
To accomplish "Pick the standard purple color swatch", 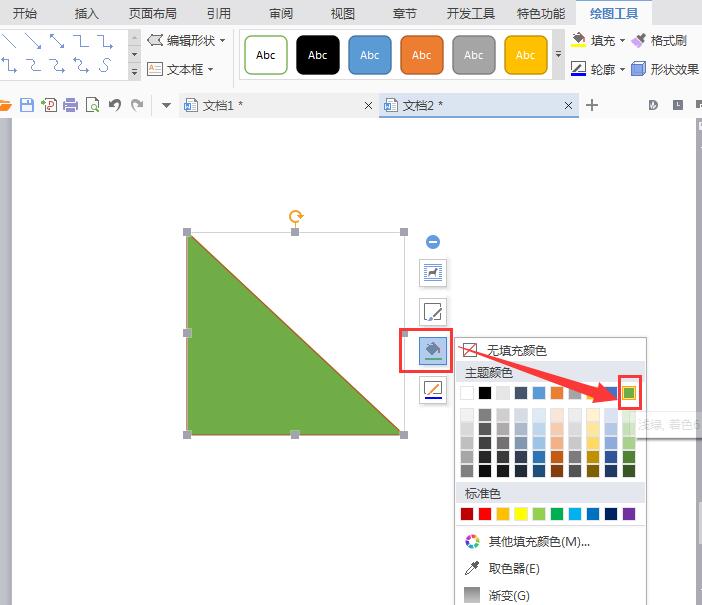I will click(629, 514).
